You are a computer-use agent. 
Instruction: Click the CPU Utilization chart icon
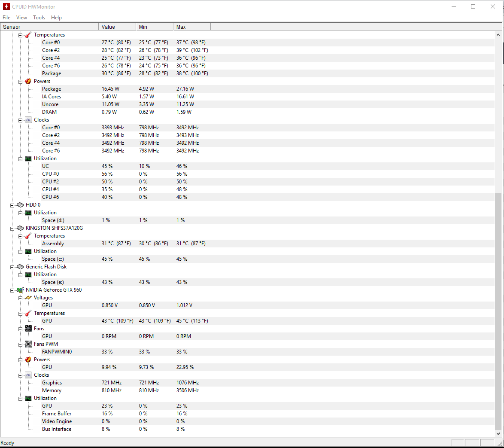tap(28, 158)
